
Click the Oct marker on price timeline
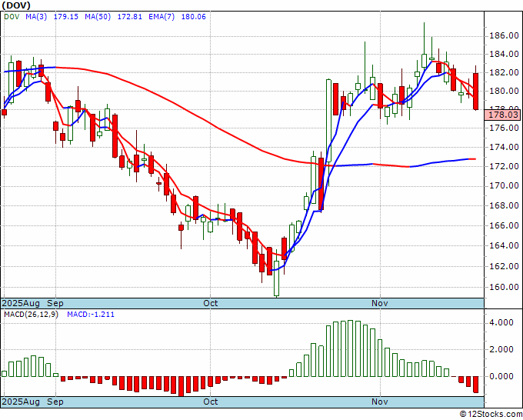click(x=211, y=303)
